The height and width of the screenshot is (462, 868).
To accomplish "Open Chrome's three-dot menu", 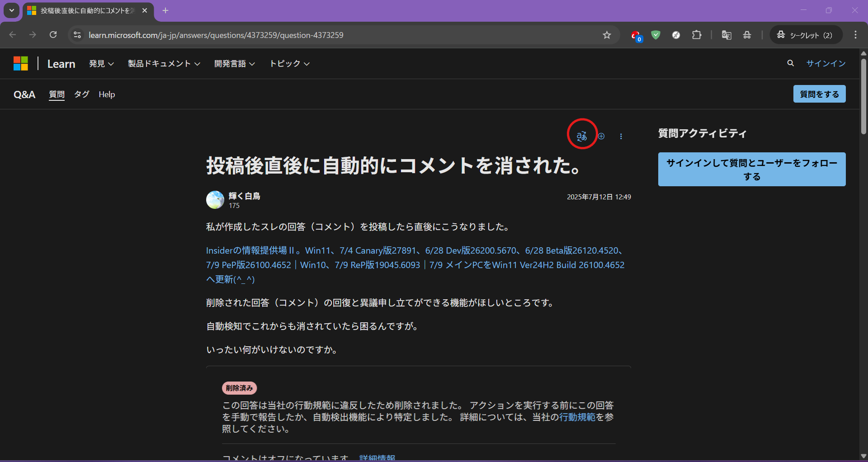I will 855,35.
